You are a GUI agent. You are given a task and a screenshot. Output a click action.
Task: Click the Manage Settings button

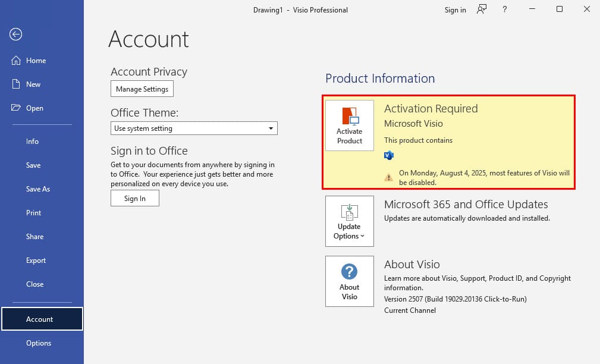coord(142,89)
